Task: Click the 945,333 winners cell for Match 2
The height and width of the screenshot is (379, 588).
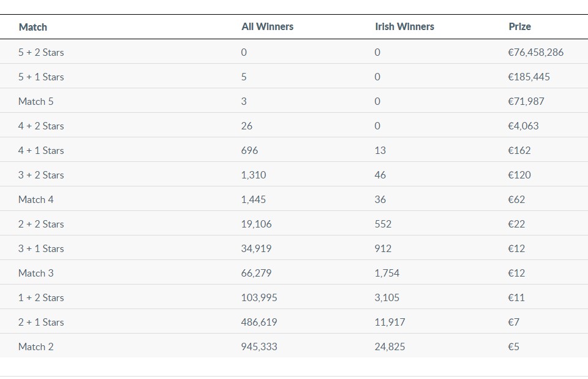Action: [x=259, y=346]
